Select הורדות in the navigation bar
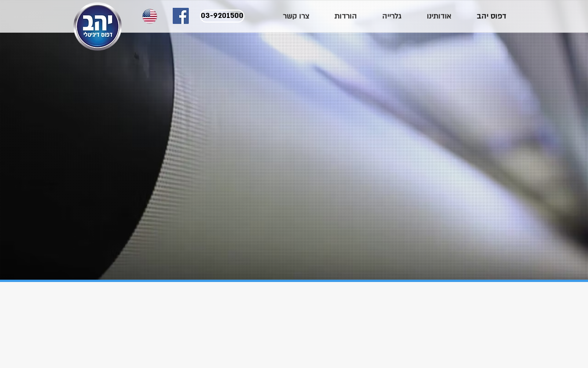The width and height of the screenshot is (588, 368). (345, 16)
